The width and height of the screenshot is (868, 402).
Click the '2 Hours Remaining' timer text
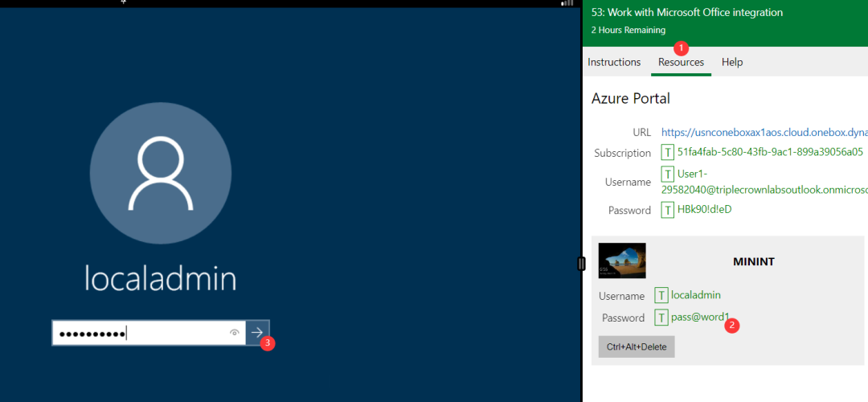(628, 31)
